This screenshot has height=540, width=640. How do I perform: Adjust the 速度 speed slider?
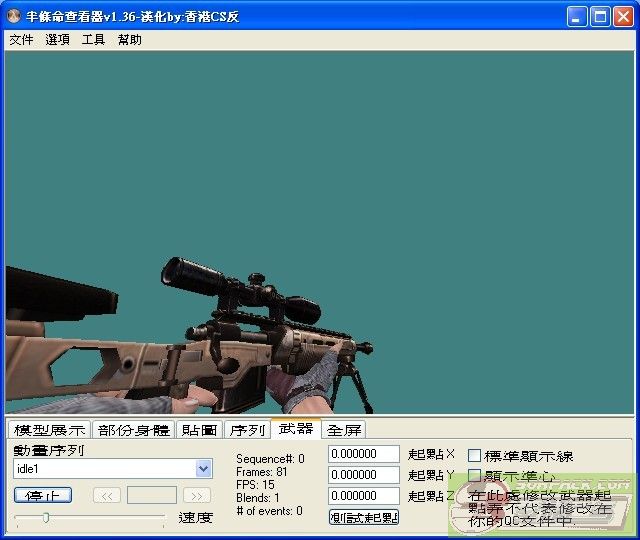click(46, 517)
